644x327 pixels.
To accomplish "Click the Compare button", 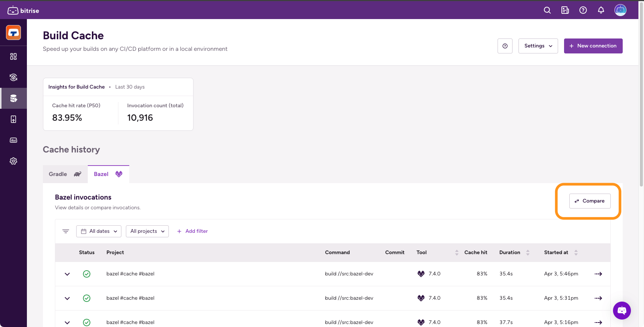I will (x=589, y=201).
